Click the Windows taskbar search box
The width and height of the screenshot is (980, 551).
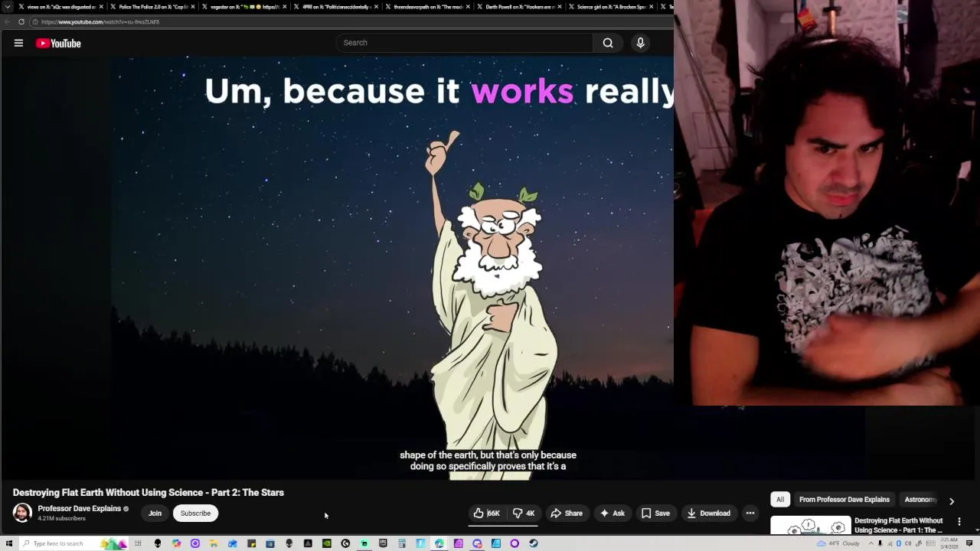click(73, 543)
